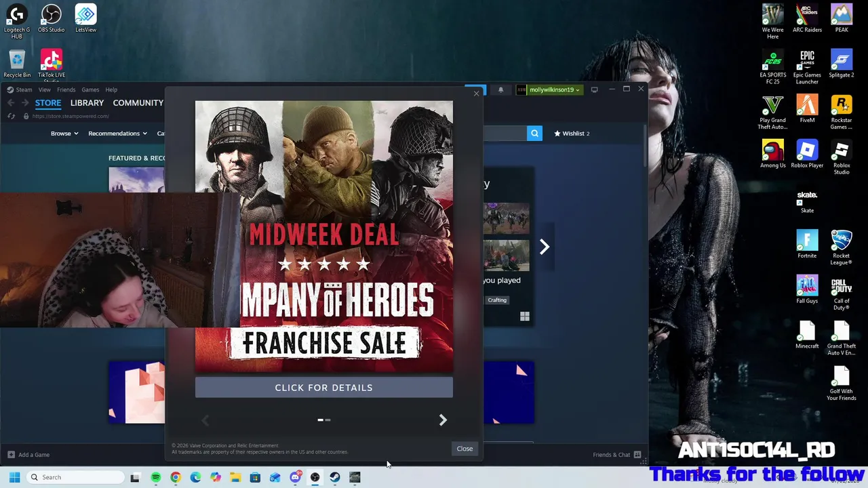The width and height of the screenshot is (868, 488).
Task: Launch Among Us desktop shortcut
Action: [773, 154]
